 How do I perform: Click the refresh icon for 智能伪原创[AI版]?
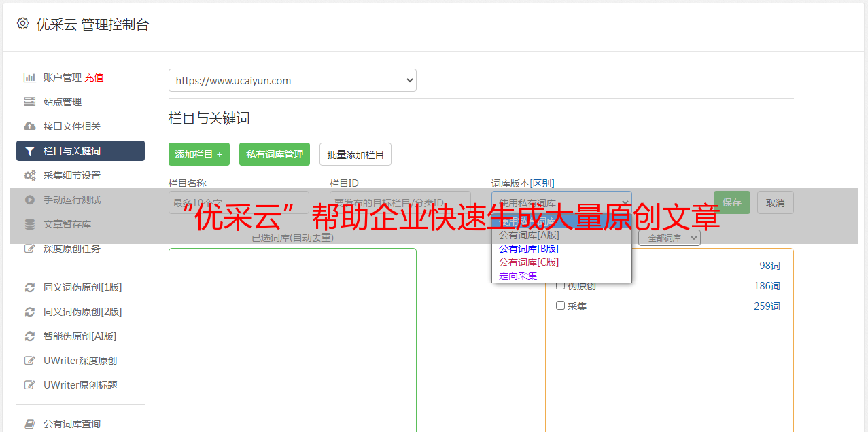[30, 336]
